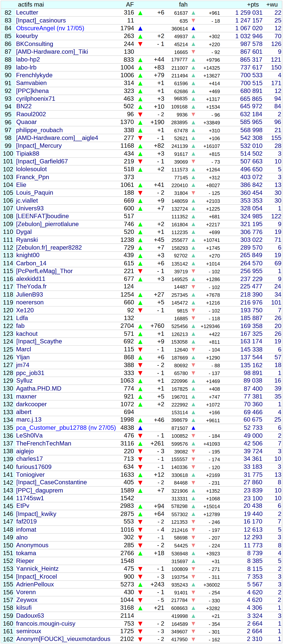Click green up arrow in Lecutter's AF column

[x=140, y=13]
